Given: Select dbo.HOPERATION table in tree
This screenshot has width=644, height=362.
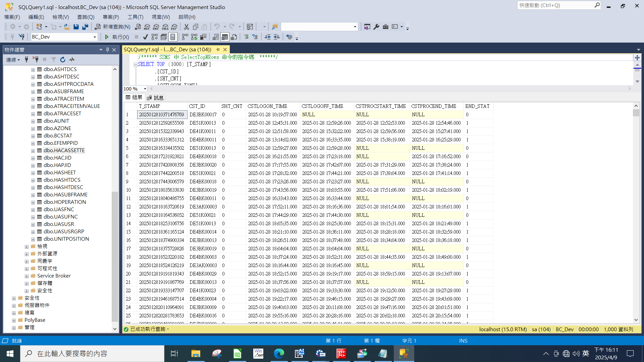Looking at the screenshot, I should click(65, 202).
